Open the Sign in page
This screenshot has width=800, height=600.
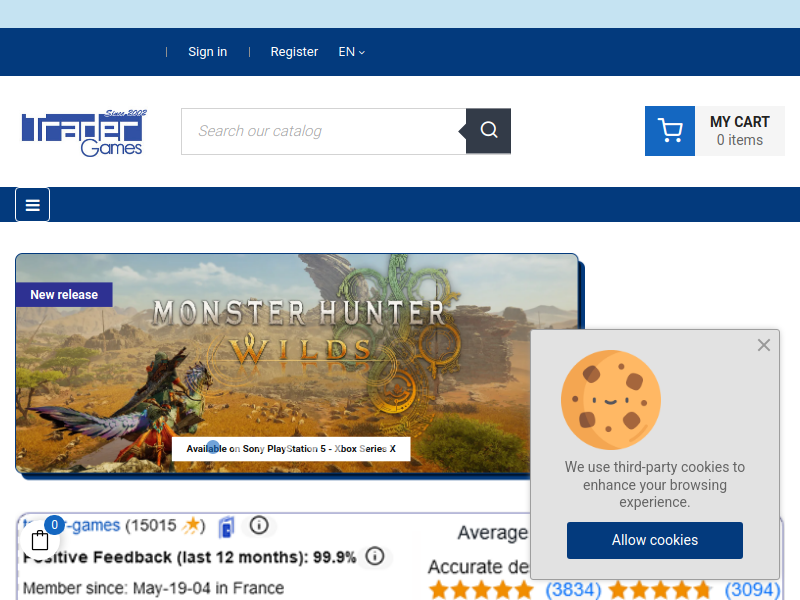tap(207, 52)
